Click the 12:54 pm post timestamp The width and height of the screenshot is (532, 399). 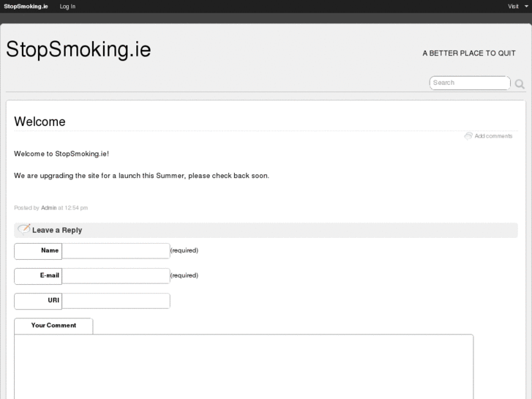pyautogui.click(x=76, y=208)
